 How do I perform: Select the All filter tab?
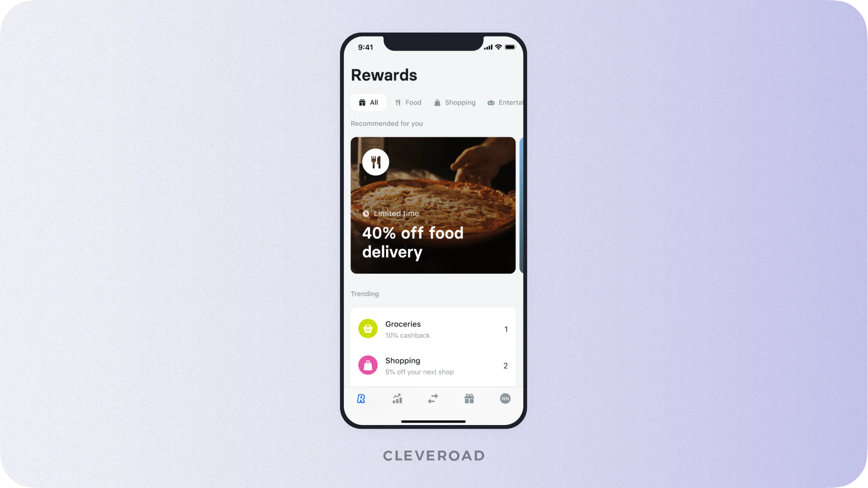click(x=368, y=102)
